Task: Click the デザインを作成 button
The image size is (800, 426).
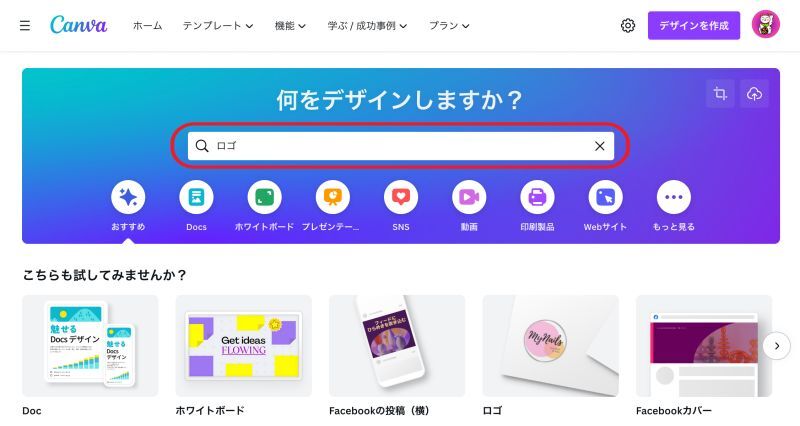Action: click(x=694, y=26)
